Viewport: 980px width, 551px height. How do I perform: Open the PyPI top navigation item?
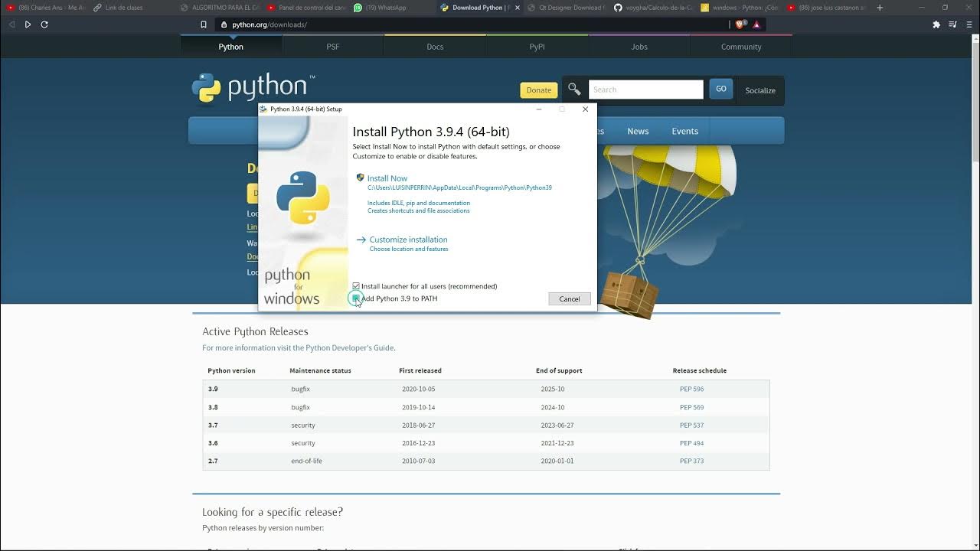[x=537, y=47]
